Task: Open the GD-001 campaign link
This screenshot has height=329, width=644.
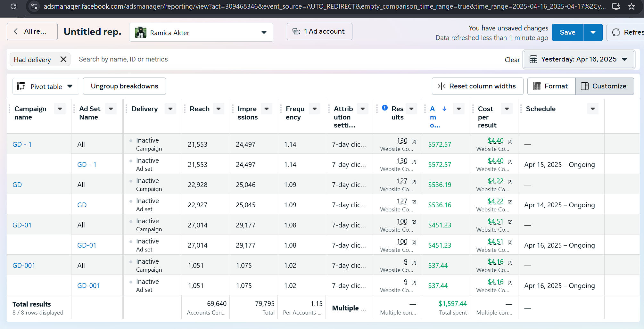Action: pyautogui.click(x=24, y=266)
